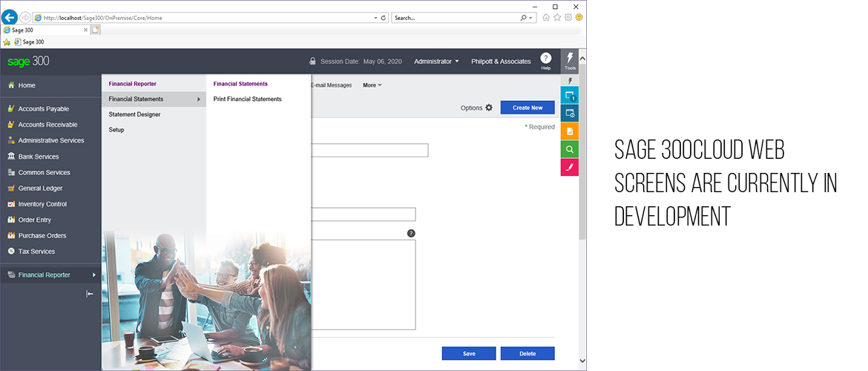The width and height of the screenshot is (868, 371).
Task: Click the Save button
Action: point(469,353)
